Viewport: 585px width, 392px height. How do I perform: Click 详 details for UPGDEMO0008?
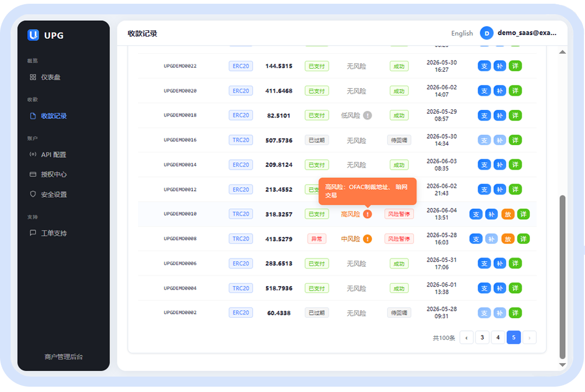click(x=523, y=239)
